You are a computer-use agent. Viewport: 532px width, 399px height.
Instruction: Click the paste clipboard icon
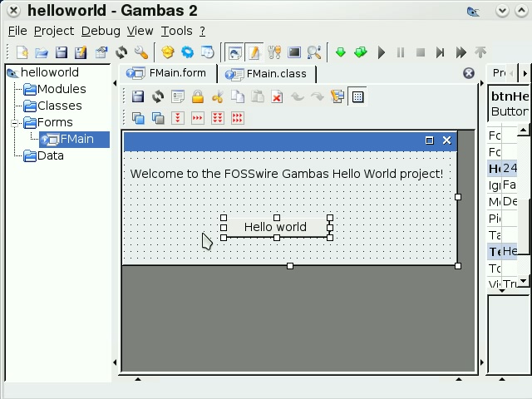click(x=258, y=96)
